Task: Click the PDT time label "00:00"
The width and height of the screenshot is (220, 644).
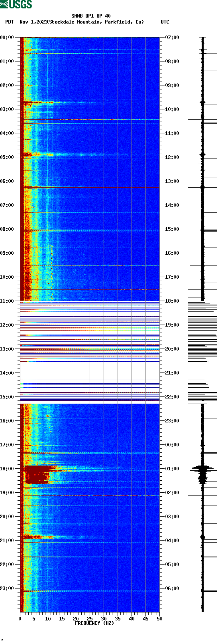Action: [x=7, y=38]
